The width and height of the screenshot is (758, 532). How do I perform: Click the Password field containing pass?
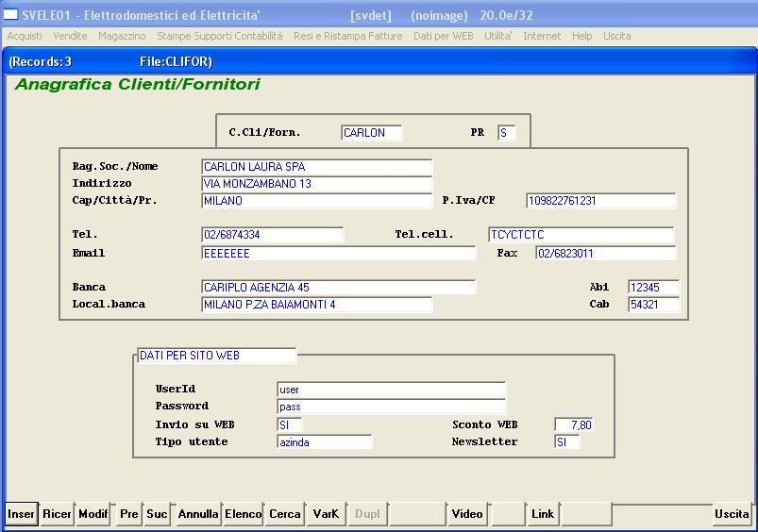click(x=391, y=407)
